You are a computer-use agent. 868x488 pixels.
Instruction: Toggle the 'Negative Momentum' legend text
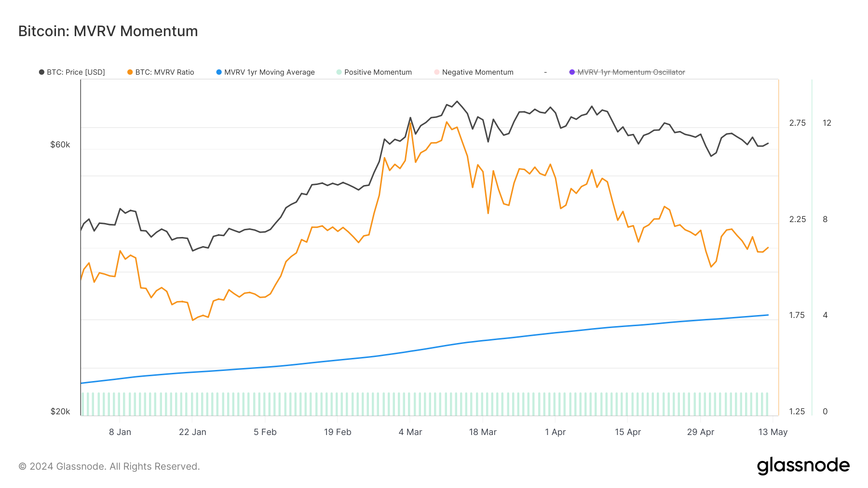tap(477, 72)
